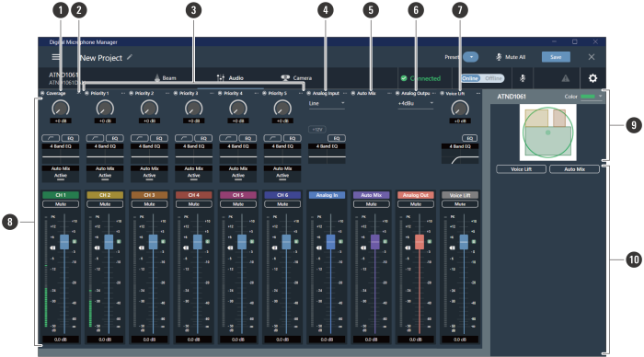Expand the Analog Input Line dropdown
Screen dimensions: 644x357
tap(327, 104)
